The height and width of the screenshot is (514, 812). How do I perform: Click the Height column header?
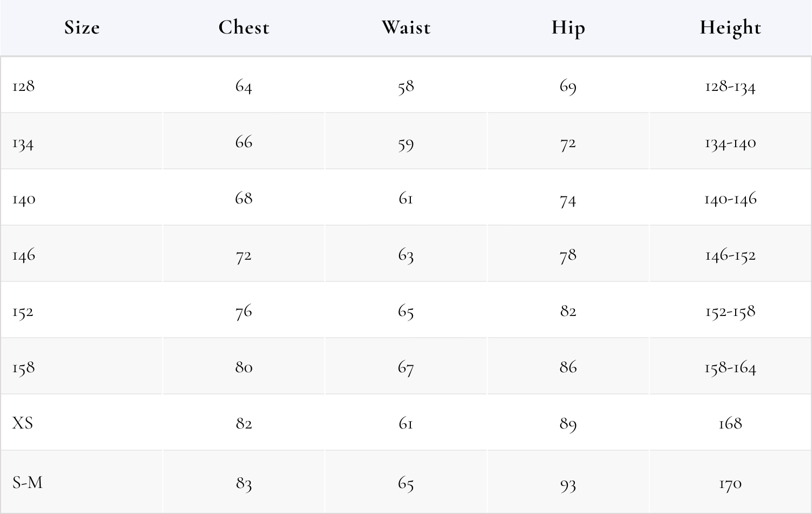point(730,28)
